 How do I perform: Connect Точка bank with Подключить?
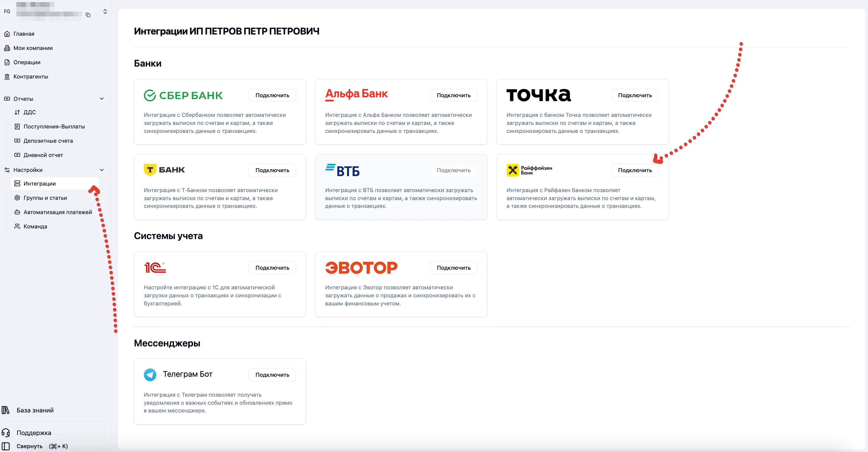point(635,95)
